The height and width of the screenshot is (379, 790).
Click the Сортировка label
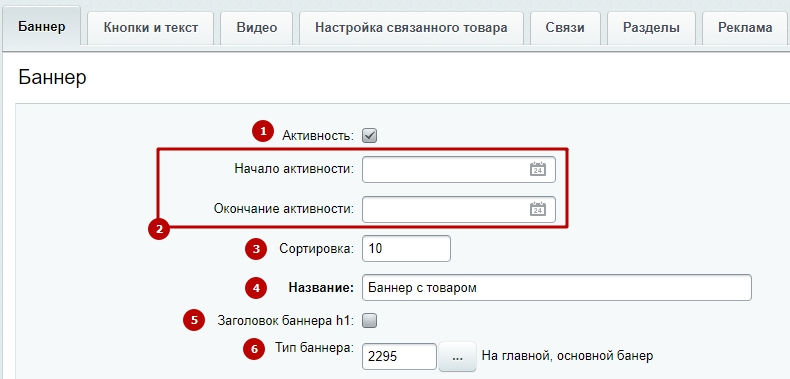tap(316, 249)
